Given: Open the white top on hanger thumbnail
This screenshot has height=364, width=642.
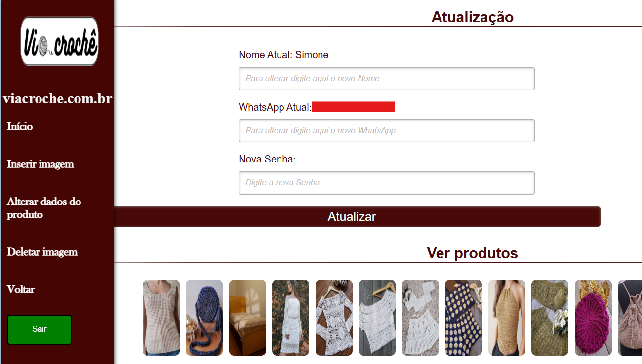Looking at the screenshot, I should [x=377, y=318].
